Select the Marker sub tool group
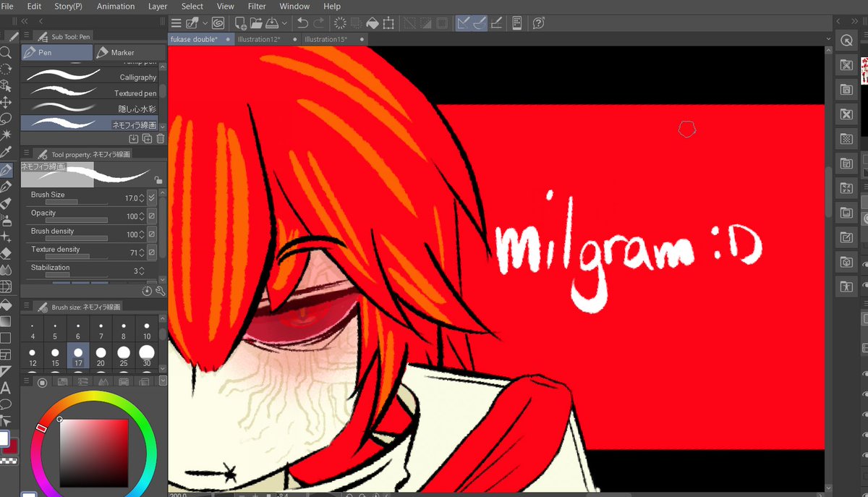868x497 pixels. (129, 52)
